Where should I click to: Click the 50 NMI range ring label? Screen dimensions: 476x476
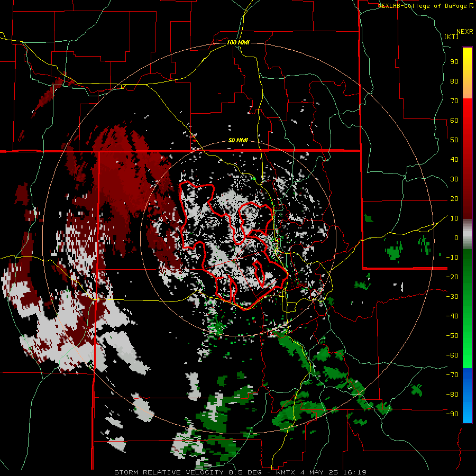[x=238, y=140]
